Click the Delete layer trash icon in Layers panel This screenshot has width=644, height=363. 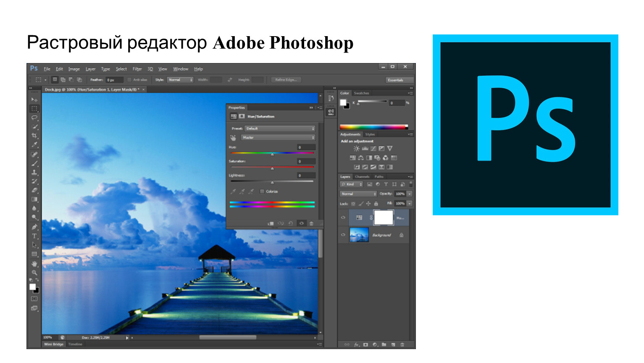coord(402,345)
